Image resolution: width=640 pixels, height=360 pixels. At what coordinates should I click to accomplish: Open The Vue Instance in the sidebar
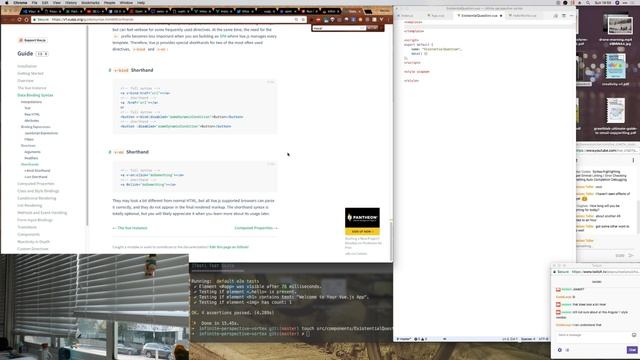(x=32, y=88)
